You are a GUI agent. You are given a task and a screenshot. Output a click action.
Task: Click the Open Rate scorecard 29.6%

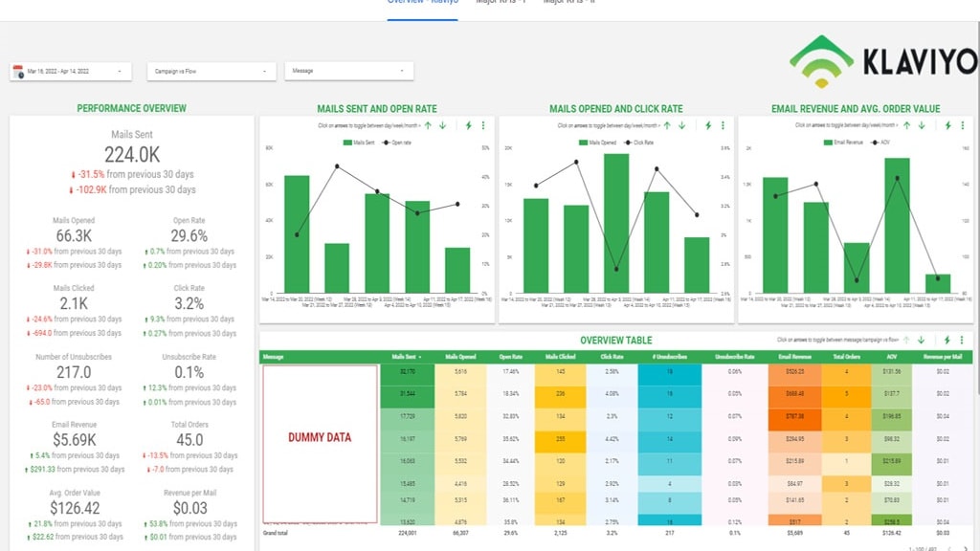click(x=189, y=236)
